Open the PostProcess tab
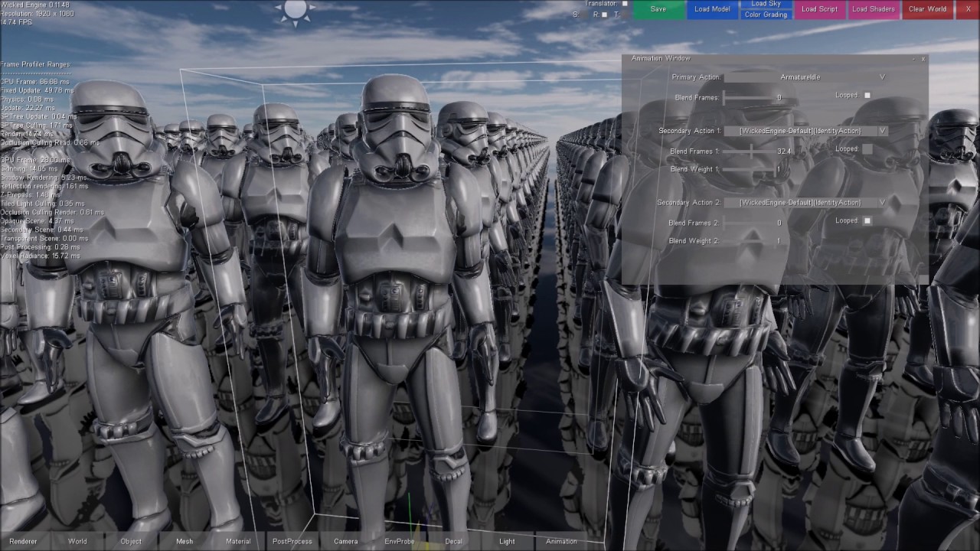Viewport: 980px width, 551px height. point(292,541)
